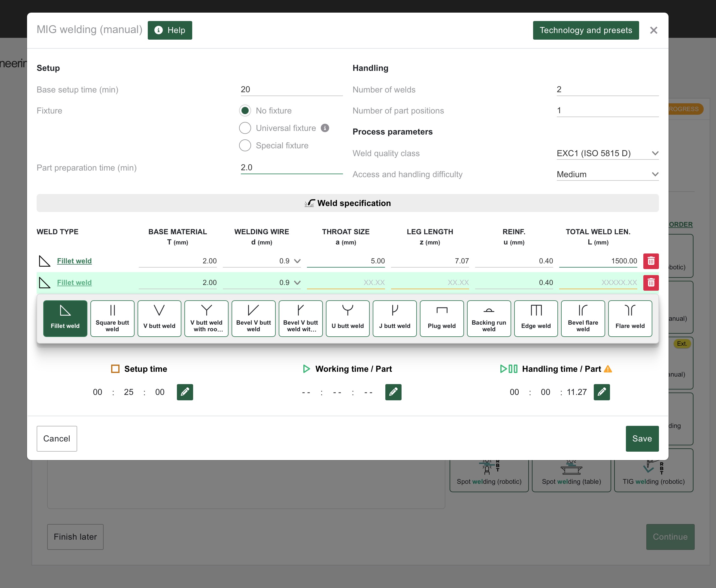The height and width of the screenshot is (588, 716).
Task: Choose the No fixture radio button
Action: pos(245,111)
